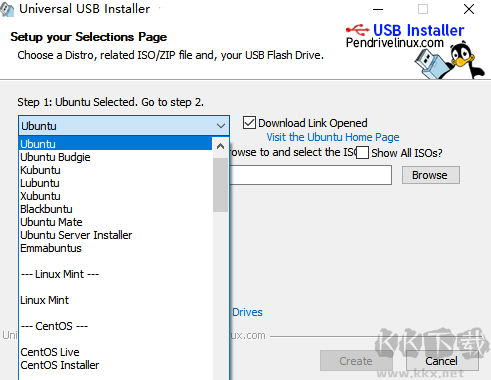Uncheck the Download Link Opened checkbox

(249, 123)
